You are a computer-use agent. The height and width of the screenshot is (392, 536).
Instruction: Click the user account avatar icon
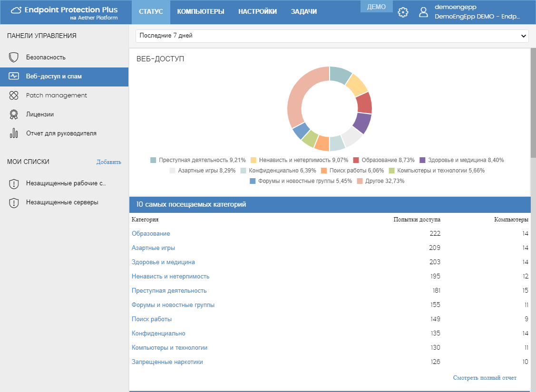(423, 12)
